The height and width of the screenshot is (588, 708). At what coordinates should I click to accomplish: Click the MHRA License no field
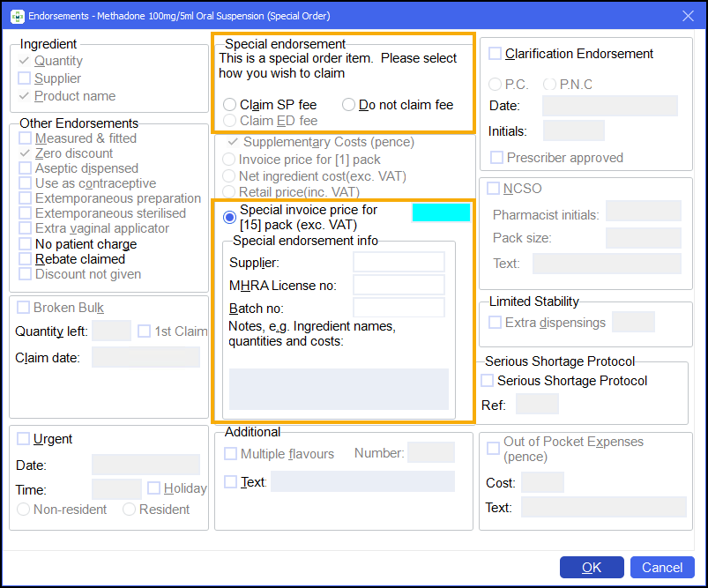click(x=399, y=285)
